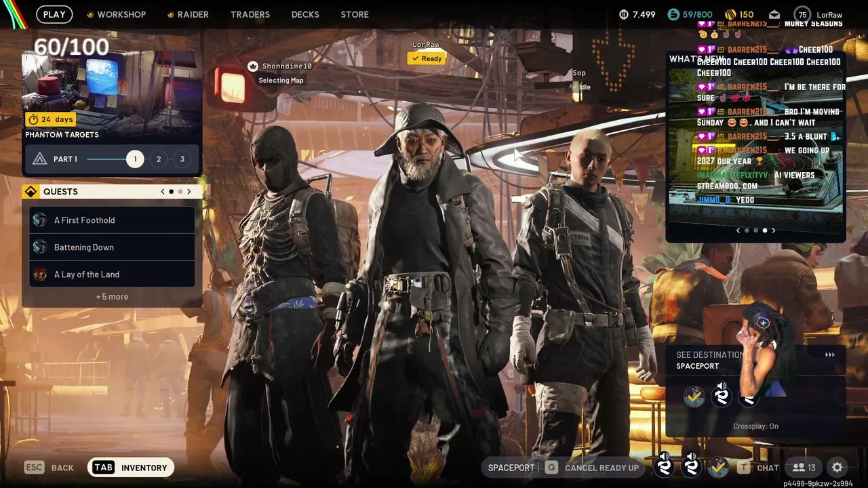Viewport: 868px width, 488px height.
Task: Switch to the RAIDER tab
Action: (x=193, y=14)
